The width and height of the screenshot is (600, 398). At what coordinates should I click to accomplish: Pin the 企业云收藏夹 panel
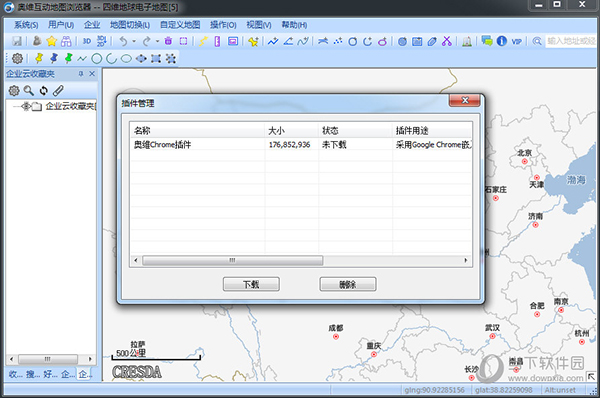[x=81, y=73]
